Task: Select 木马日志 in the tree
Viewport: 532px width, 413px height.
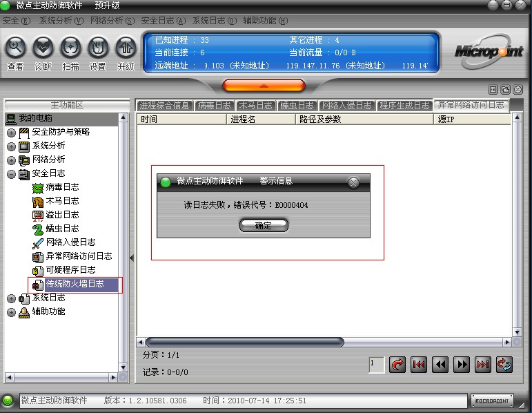Action: point(62,201)
